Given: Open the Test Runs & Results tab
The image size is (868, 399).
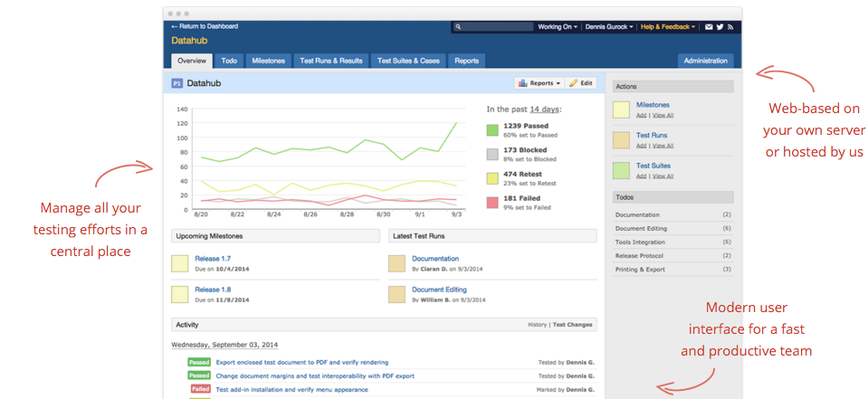Looking at the screenshot, I should (x=331, y=61).
